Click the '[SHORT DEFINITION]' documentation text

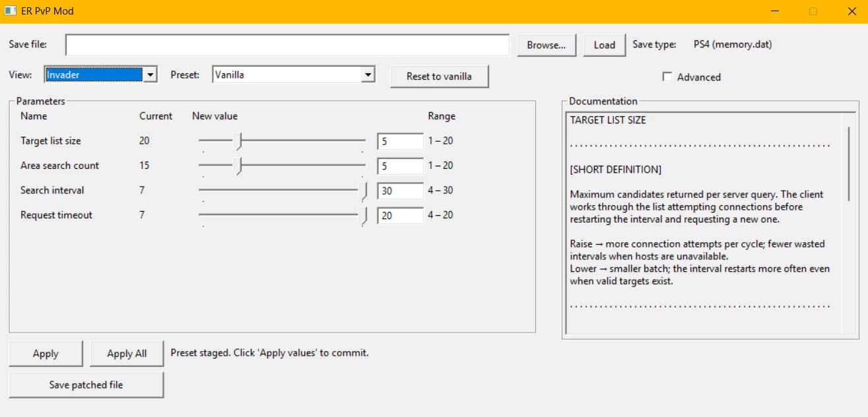click(x=616, y=170)
